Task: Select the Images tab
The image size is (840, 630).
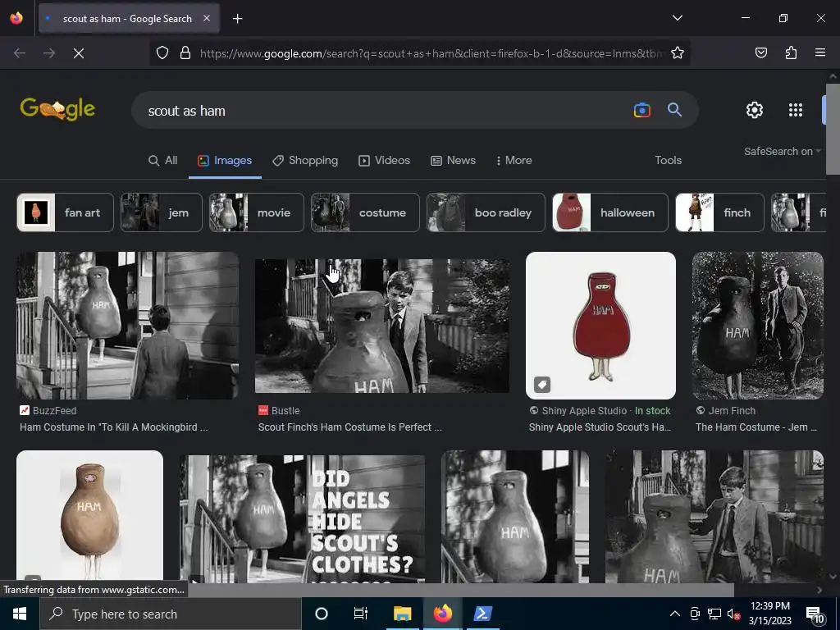Action: tap(225, 160)
